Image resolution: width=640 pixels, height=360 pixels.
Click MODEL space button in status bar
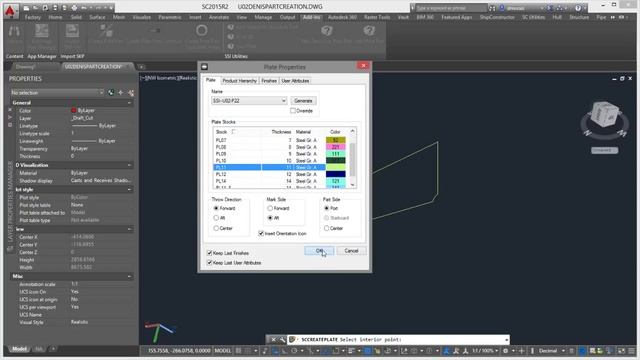(x=223, y=351)
